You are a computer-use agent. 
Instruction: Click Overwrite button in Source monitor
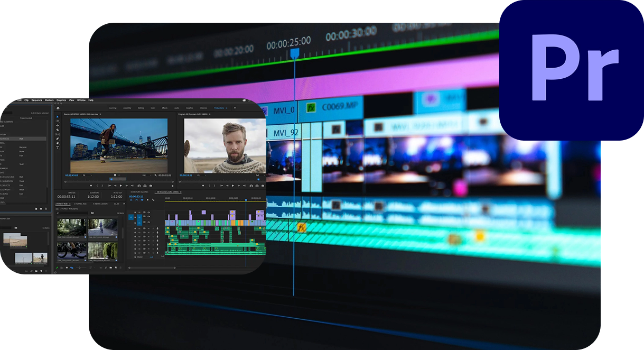pos(145,186)
